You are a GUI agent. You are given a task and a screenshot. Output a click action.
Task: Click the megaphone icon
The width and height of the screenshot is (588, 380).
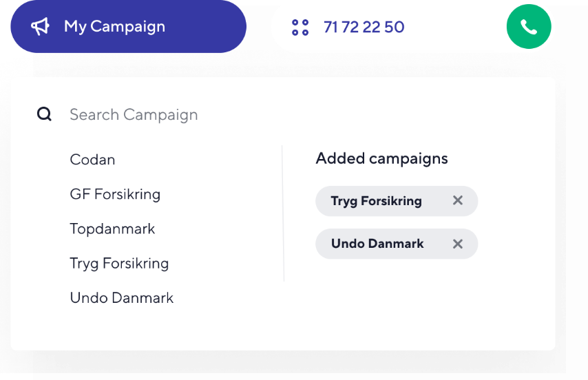coord(40,27)
